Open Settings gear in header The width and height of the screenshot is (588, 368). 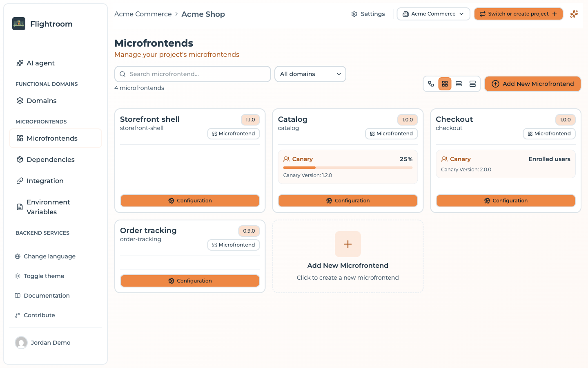coord(368,14)
